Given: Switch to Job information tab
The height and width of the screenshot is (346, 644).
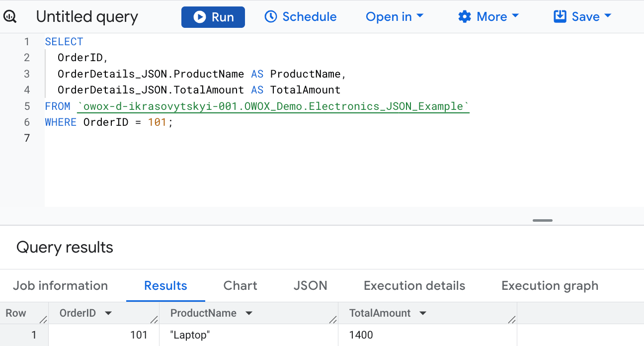Looking at the screenshot, I should (60, 286).
